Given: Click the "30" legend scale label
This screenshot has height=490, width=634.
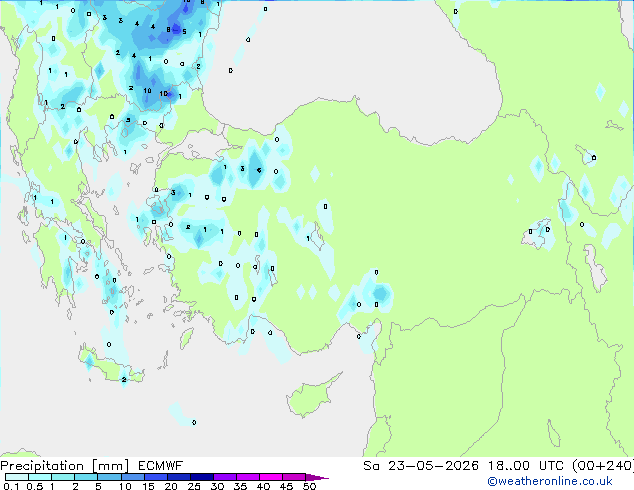Looking at the screenshot, I should [x=217, y=486].
